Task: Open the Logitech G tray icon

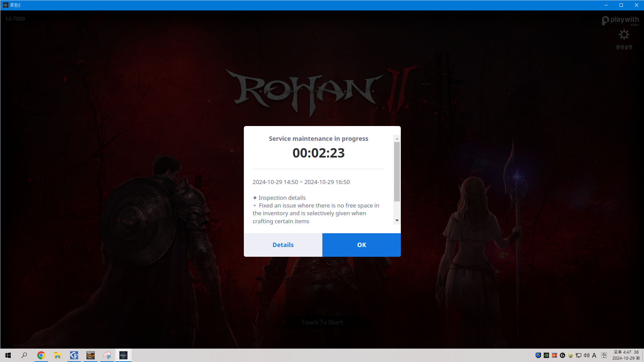Action: click(x=562, y=355)
